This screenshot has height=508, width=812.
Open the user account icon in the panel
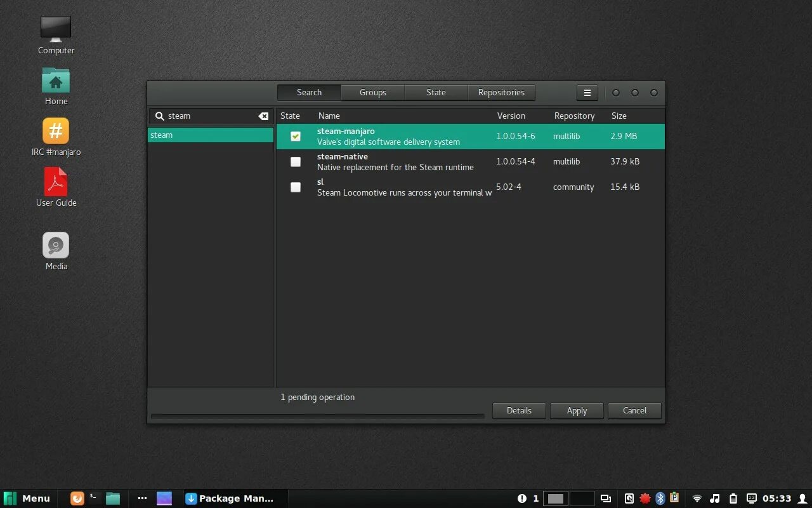802,498
